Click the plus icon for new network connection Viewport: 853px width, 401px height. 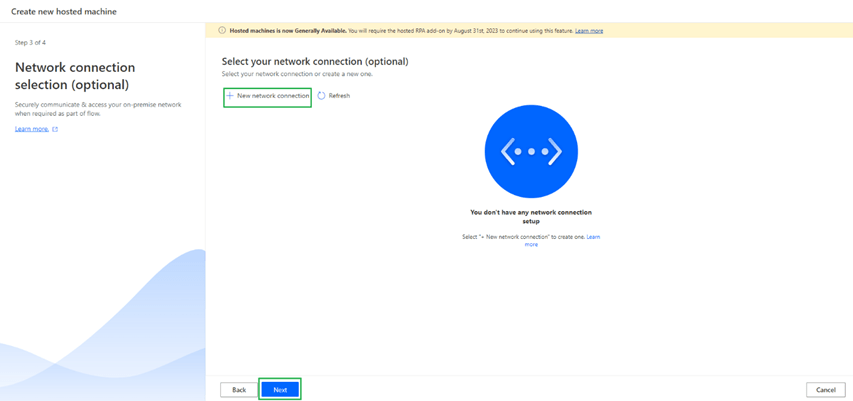click(x=229, y=96)
